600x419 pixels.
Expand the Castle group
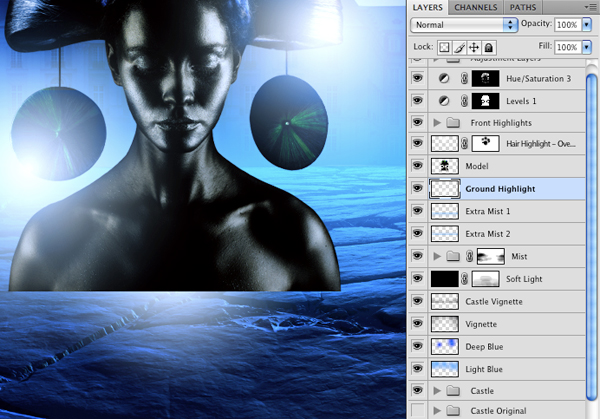click(x=437, y=390)
